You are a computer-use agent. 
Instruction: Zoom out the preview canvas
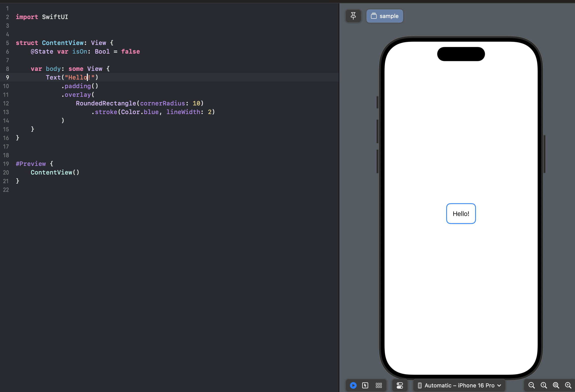[x=531, y=385]
